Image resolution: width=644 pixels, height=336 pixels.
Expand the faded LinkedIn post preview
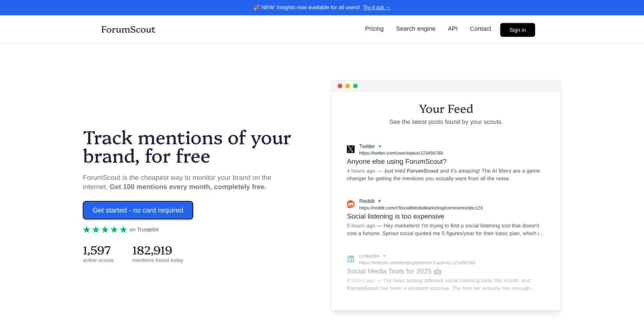coord(389,271)
